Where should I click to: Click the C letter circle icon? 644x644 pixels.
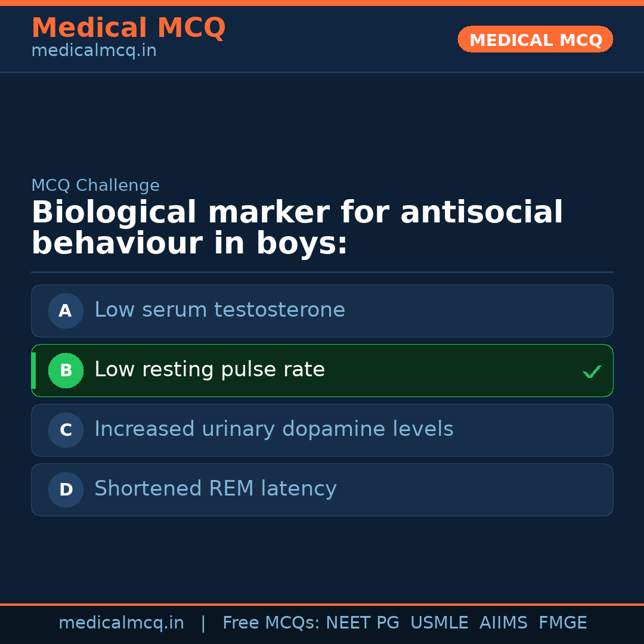(66, 430)
